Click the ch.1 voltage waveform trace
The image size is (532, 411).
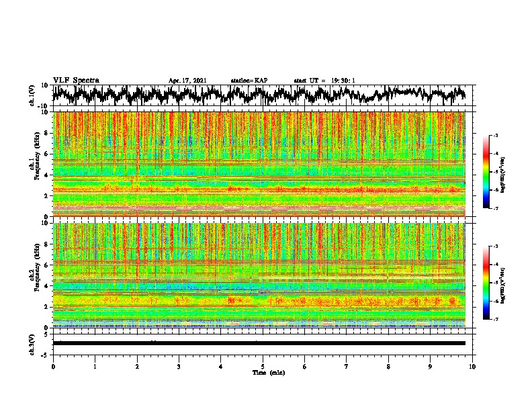point(259,95)
